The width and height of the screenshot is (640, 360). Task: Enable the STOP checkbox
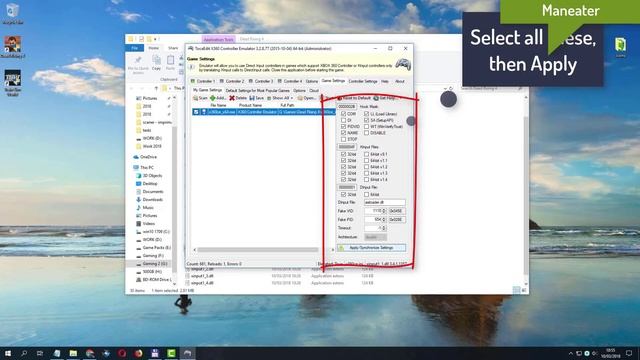(343, 139)
